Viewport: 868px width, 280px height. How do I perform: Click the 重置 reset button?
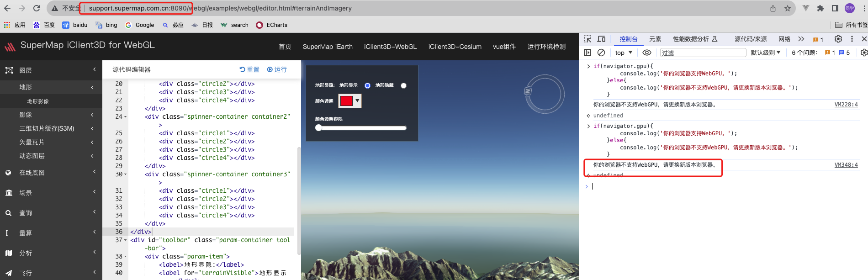coord(249,69)
